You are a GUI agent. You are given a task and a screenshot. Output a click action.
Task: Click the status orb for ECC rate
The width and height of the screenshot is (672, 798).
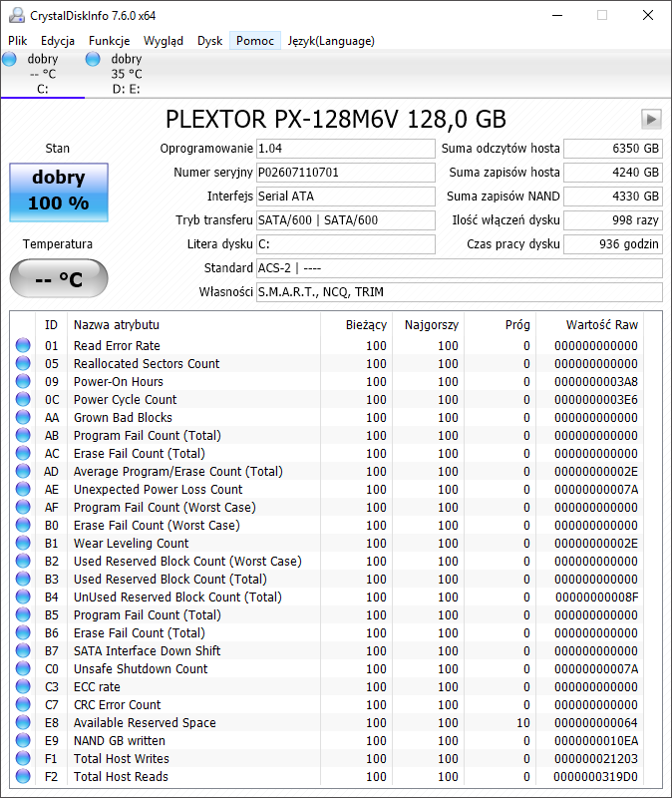(x=23, y=686)
